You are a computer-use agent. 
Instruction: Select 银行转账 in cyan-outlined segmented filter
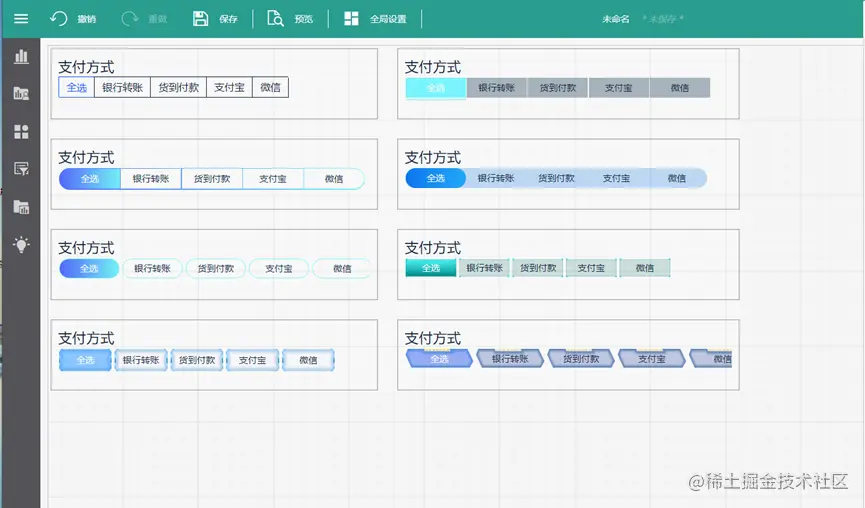click(151, 179)
